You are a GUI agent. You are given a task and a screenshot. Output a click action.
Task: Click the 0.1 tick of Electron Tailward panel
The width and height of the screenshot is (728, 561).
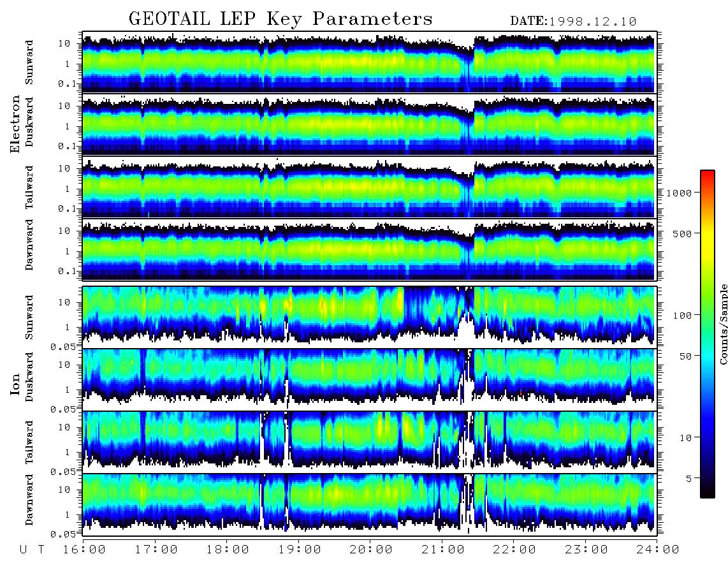pyautogui.click(x=67, y=208)
